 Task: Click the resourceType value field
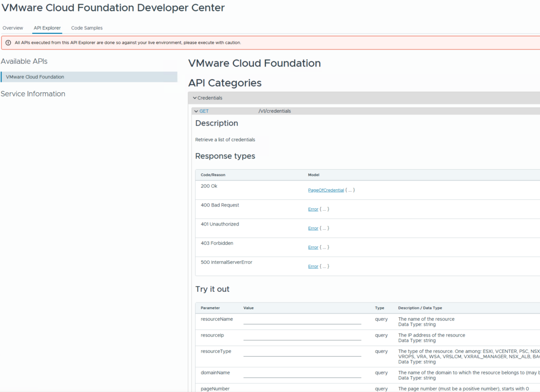pyautogui.click(x=302, y=354)
